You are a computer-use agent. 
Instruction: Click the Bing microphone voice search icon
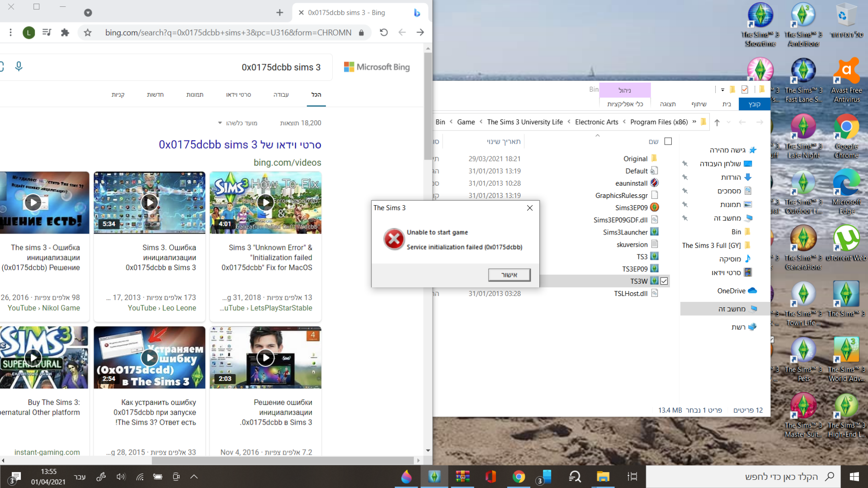pyautogui.click(x=19, y=67)
